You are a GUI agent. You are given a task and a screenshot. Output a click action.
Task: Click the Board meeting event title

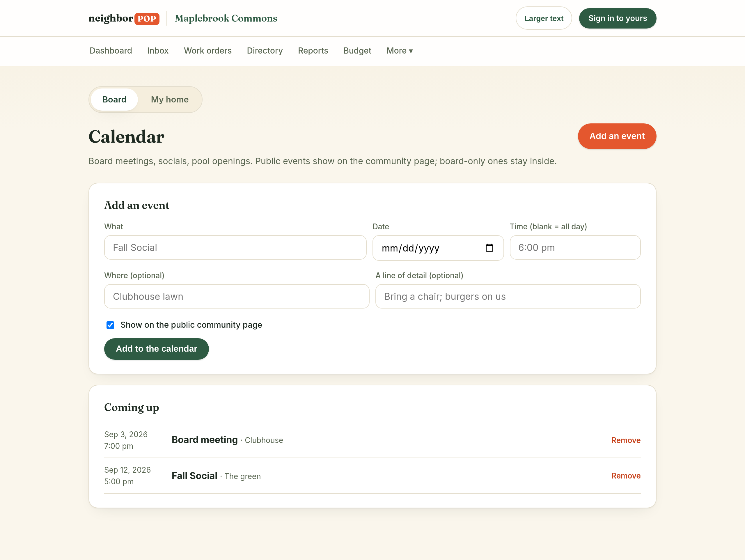click(x=205, y=440)
